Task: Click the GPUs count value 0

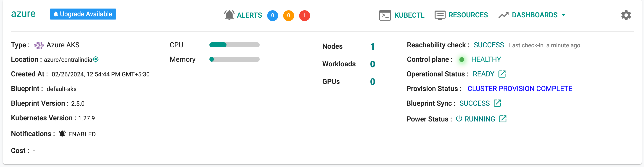Action: pyautogui.click(x=372, y=82)
